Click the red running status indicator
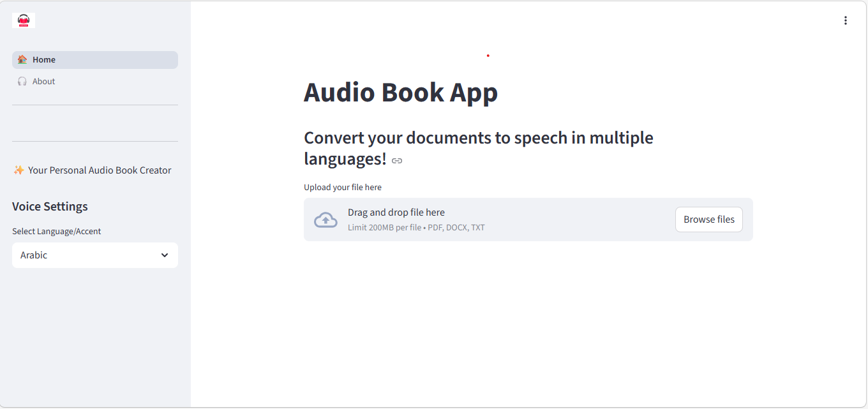 pos(488,56)
